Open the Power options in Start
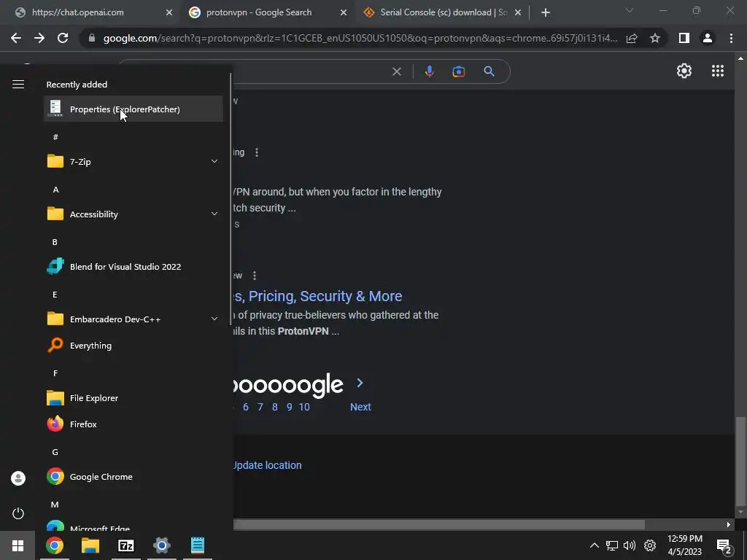This screenshot has height=560, width=747. tap(18, 513)
